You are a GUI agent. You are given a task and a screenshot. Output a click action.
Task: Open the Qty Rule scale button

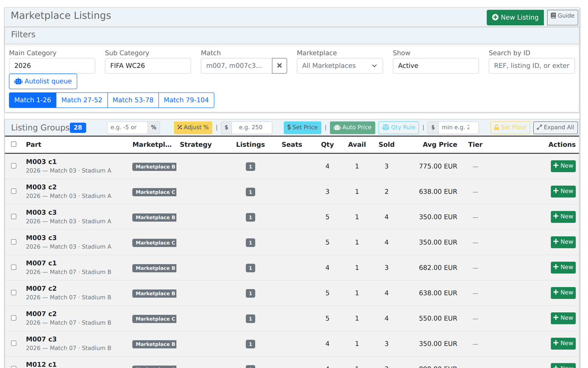399,128
